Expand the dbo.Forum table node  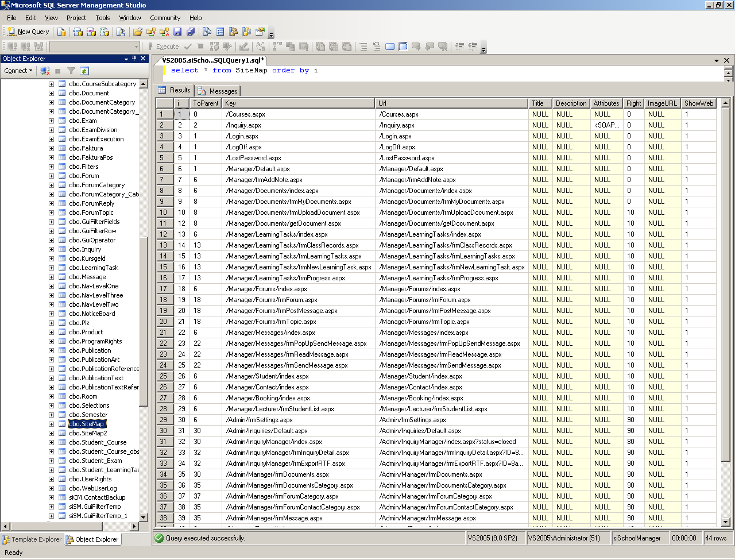(x=51, y=176)
